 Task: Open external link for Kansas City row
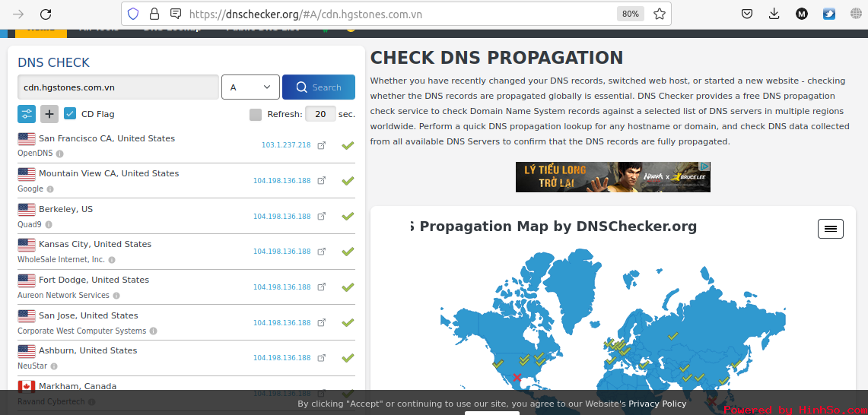coord(321,252)
